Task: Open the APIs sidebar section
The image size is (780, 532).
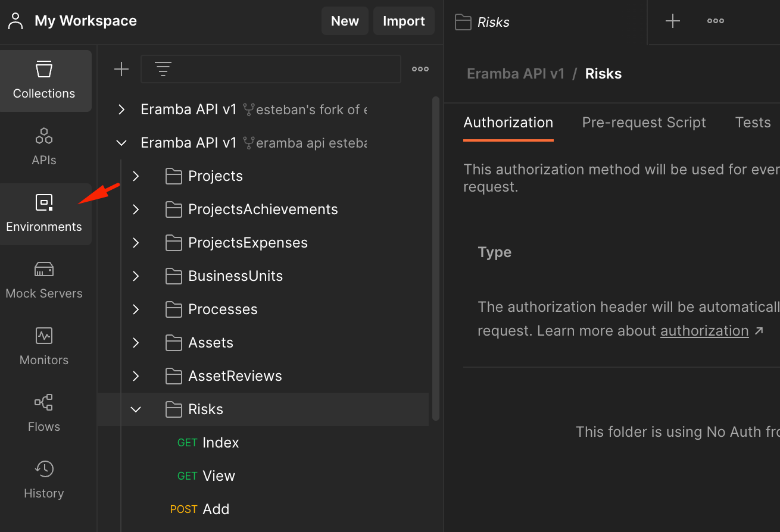Action: (x=44, y=146)
